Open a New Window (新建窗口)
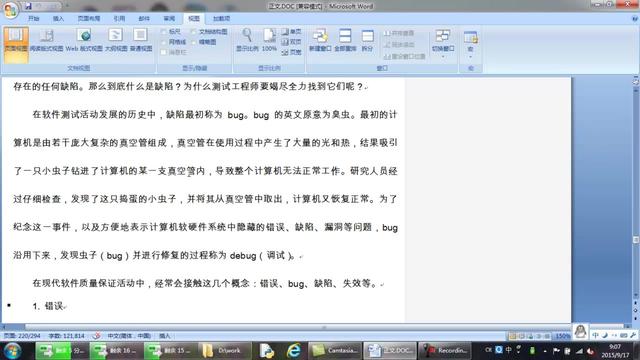 320,40
